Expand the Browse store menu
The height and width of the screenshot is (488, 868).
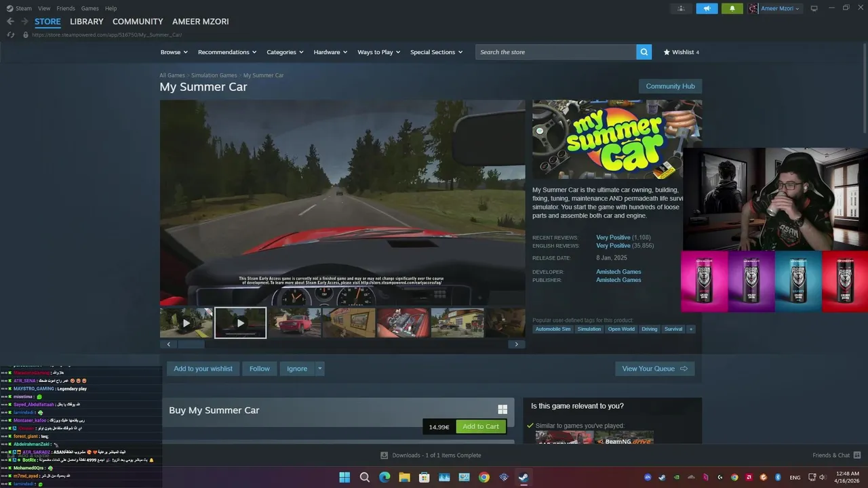pos(174,52)
